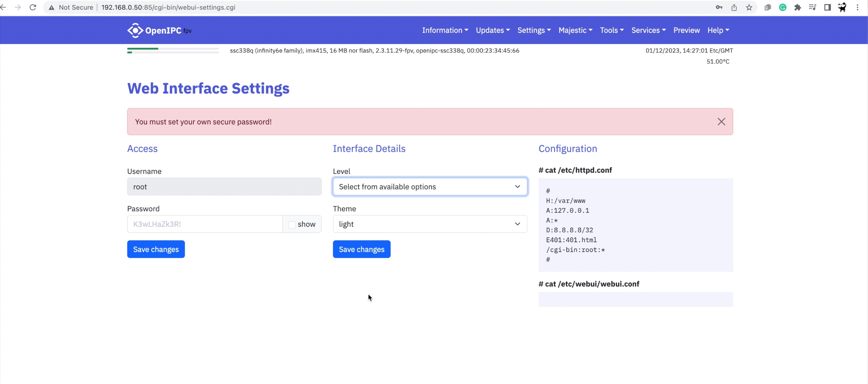Click the share icon in the toolbar
The image size is (868, 384).
click(734, 7)
